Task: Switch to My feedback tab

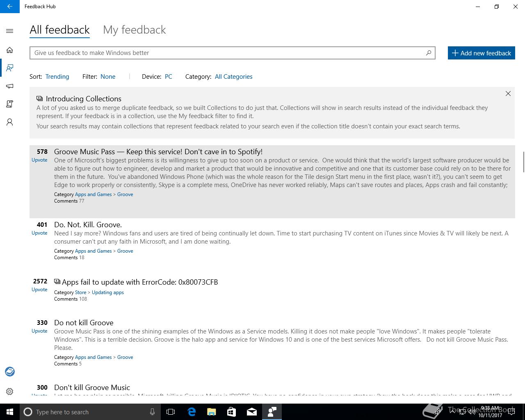Action: pyautogui.click(x=135, y=30)
